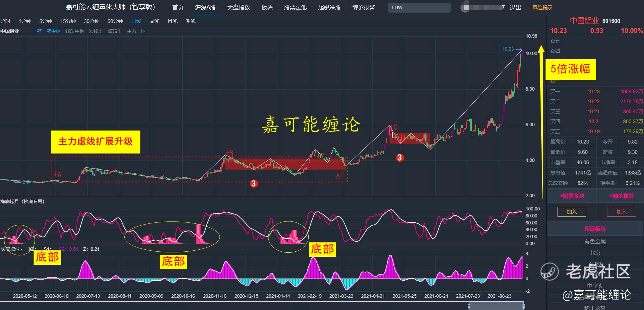Open 股票金池 in the top navigation bar
The width and height of the screenshot is (644, 310).
295,7
